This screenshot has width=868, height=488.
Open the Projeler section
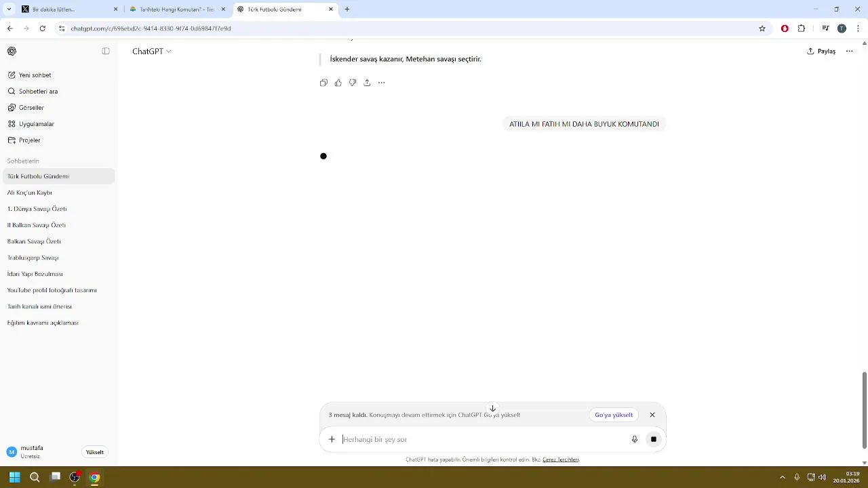pos(58,140)
